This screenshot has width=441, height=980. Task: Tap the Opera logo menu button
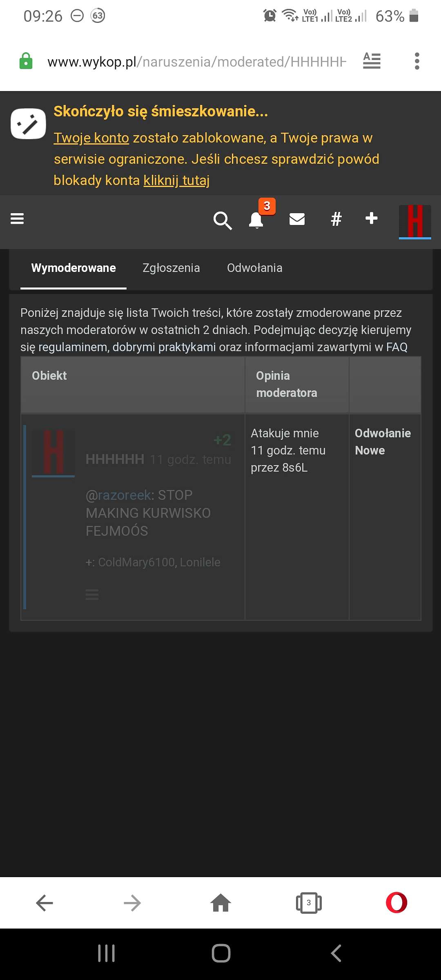coord(396,903)
